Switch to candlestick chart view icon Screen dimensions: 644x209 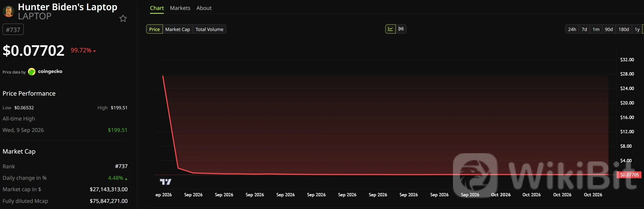[401, 29]
